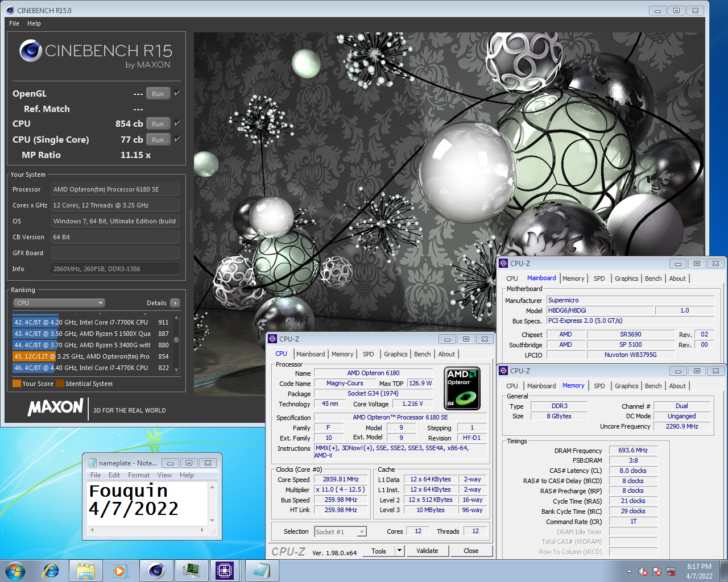Open Socket #1 selection dropdown
This screenshot has width=728, height=582.
340,532
